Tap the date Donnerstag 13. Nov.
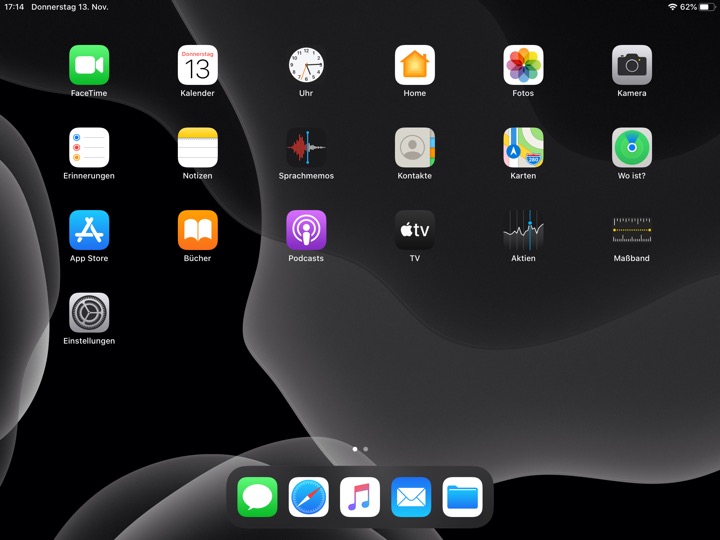The width and height of the screenshot is (720, 540). (x=70, y=7)
